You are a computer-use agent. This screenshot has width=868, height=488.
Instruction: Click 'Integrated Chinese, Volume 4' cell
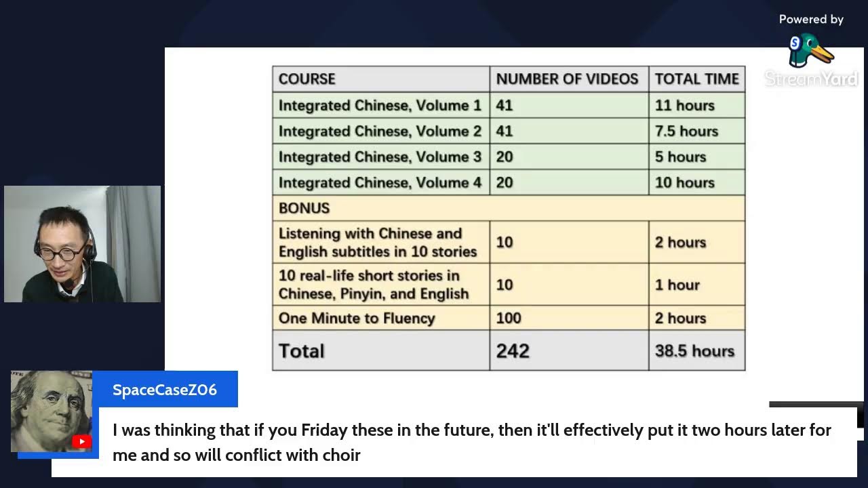click(381, 182)
